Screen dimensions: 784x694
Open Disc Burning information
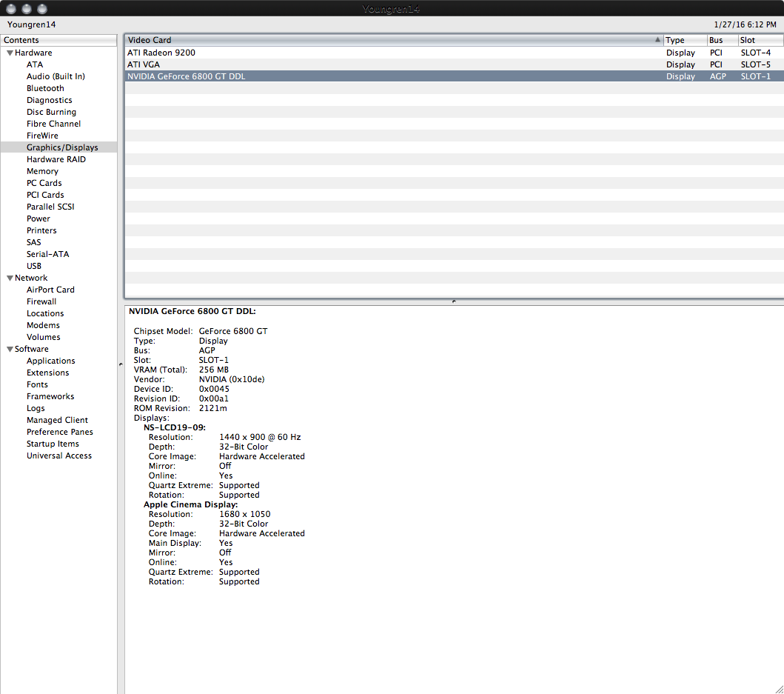(x=51, y=112)
